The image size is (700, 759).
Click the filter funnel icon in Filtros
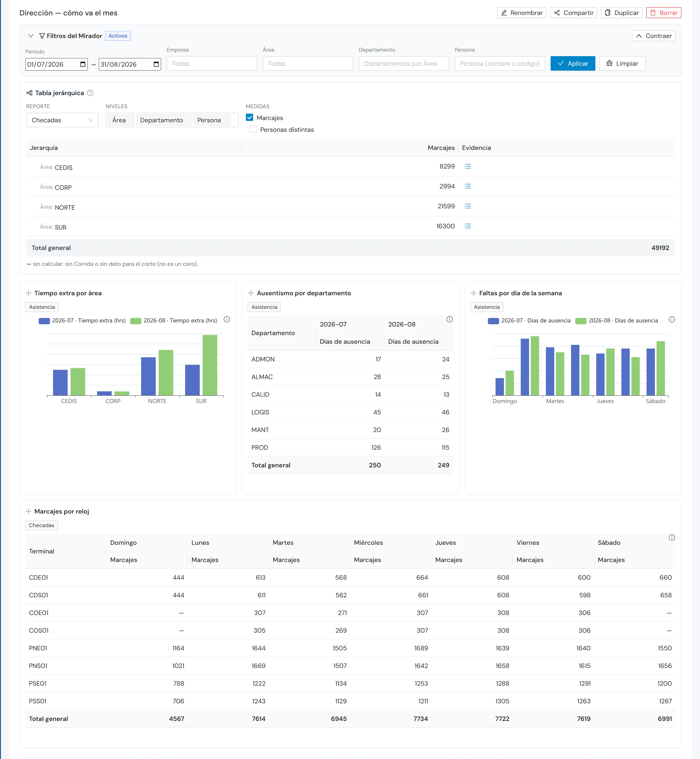[x=42, y=36]
